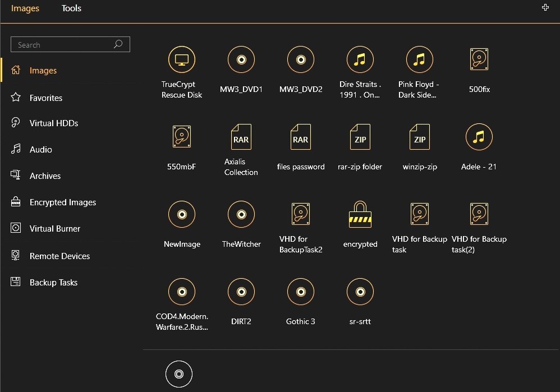Click the "Adele - 21" label text
Screen dimensions: 560x392
479,167
